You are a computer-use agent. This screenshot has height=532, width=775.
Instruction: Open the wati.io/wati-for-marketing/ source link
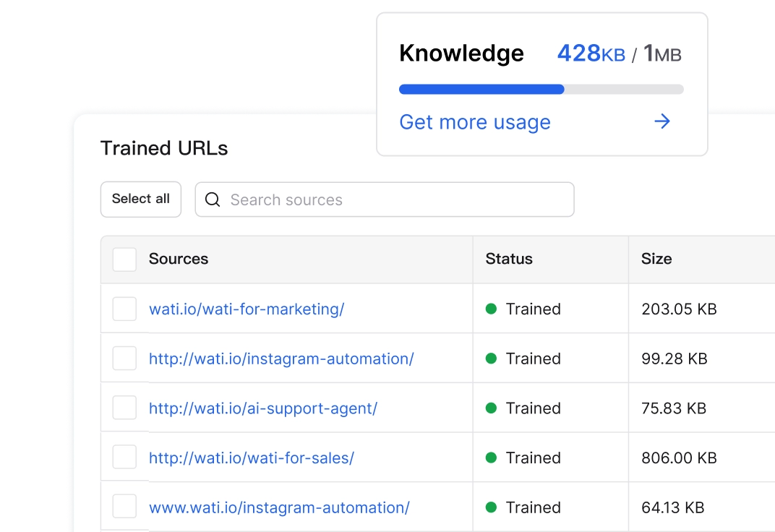[x=247, y=309]
